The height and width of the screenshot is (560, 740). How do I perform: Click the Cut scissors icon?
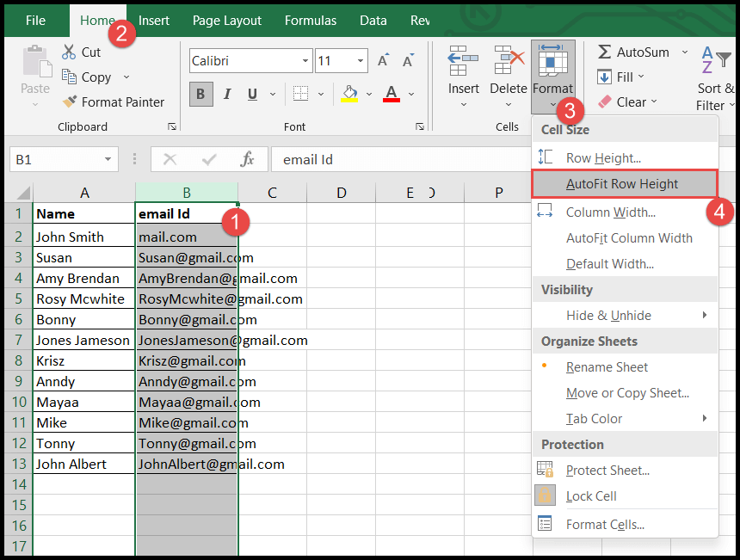tap(69, 52)
